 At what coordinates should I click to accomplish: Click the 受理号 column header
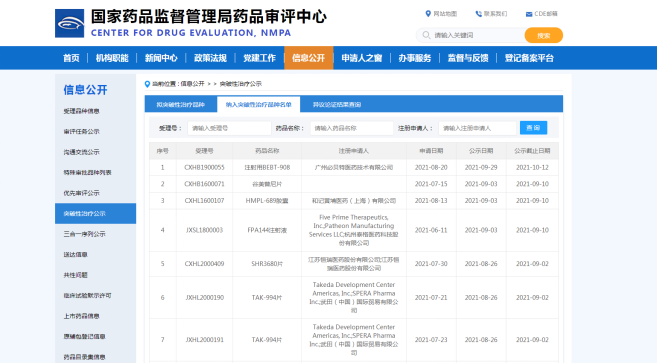coord(204,151)
